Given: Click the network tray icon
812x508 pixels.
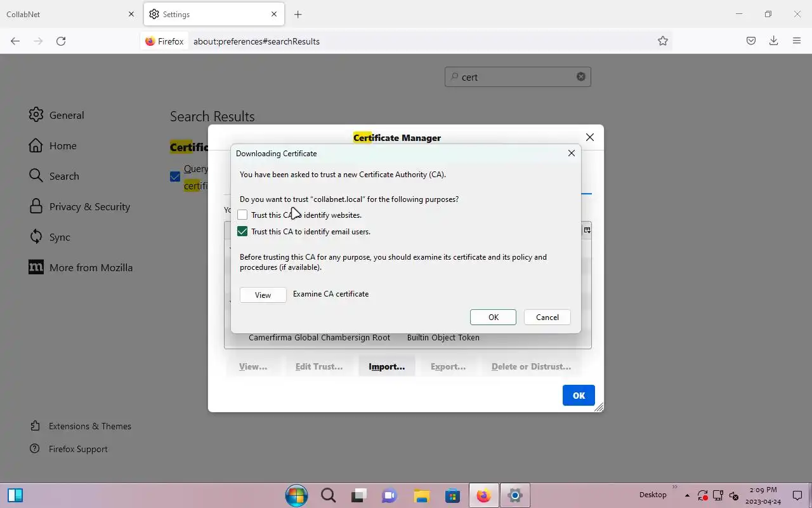Looking at the screenshot, I should pyautogui.click(x=718, y=495).
